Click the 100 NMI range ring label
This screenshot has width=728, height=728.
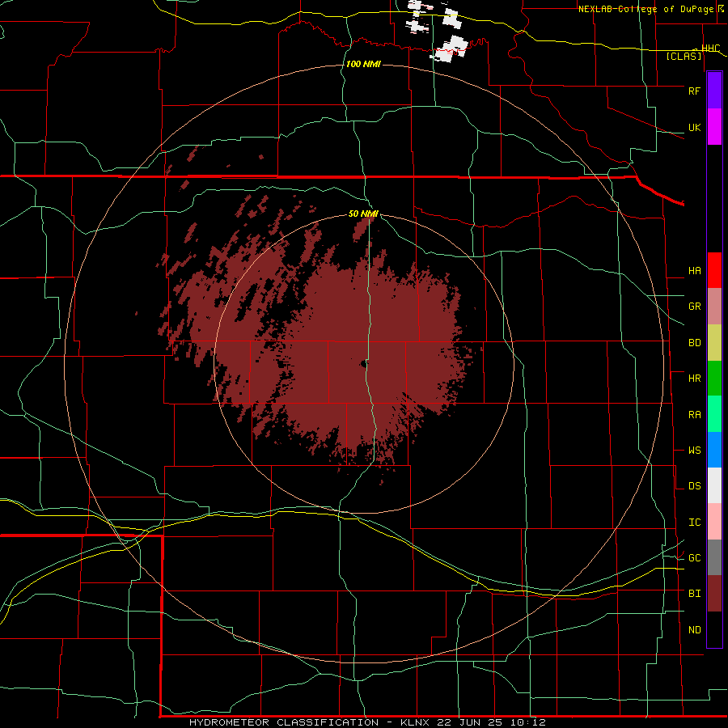(363, 64)
